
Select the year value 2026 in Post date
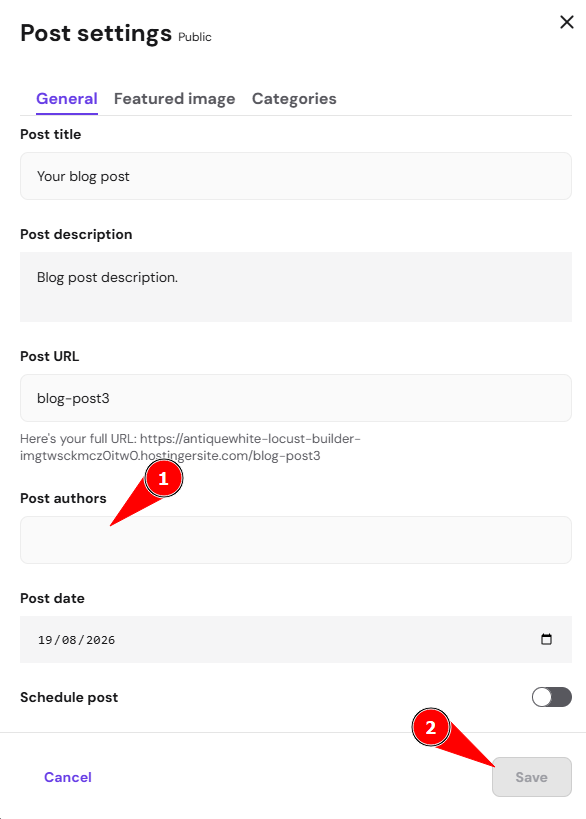tap(100, 640)
